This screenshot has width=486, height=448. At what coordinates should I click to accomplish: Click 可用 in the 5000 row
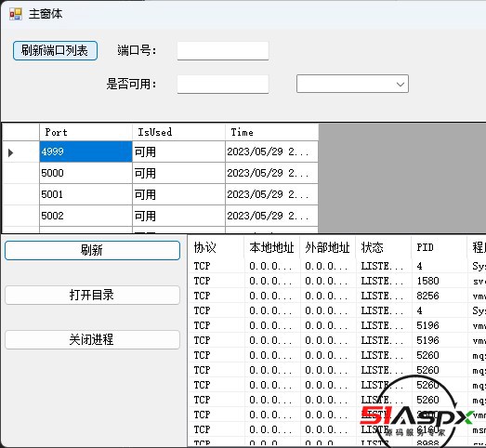[x=178, y=173]
